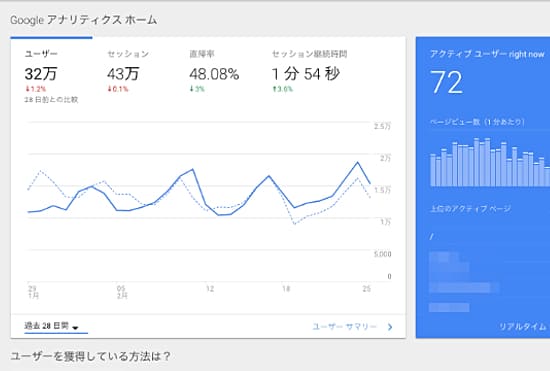Click the 1.5万 y-axis label
550x371 pixels.
click(382, 190)
